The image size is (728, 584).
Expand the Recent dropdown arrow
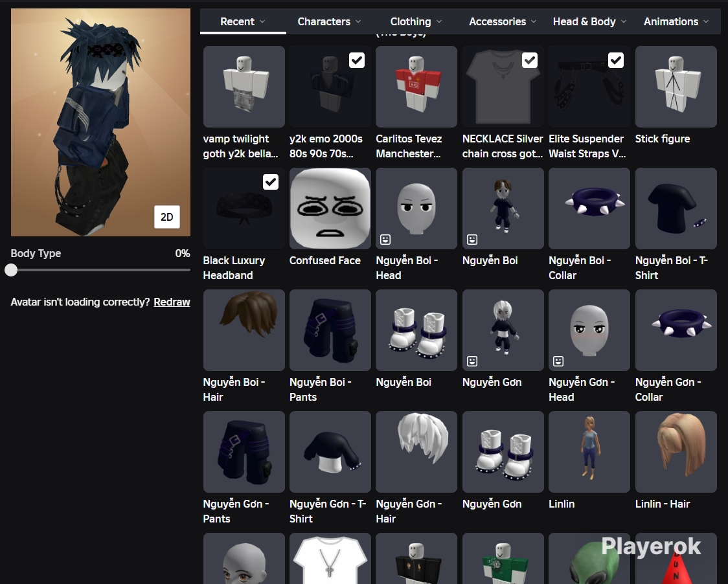click(262, 22)
